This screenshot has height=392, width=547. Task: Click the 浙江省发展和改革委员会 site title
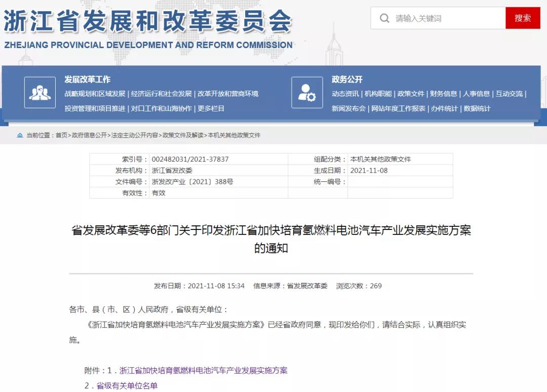coord(147,21)
